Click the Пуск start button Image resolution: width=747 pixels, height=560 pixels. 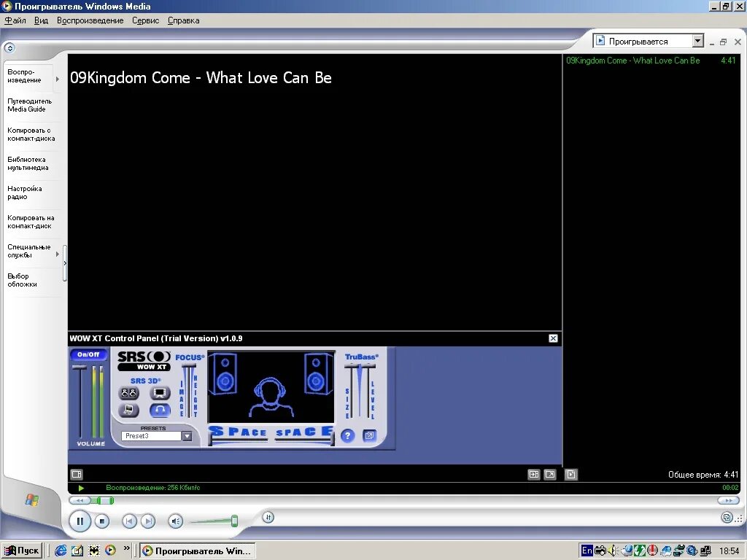21,551
